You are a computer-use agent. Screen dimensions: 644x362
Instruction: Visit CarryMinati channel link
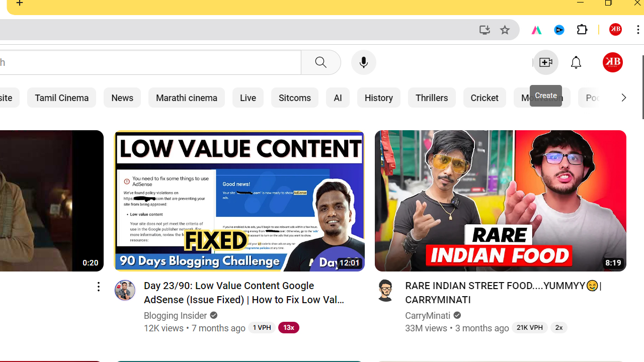tap(428, 316)
